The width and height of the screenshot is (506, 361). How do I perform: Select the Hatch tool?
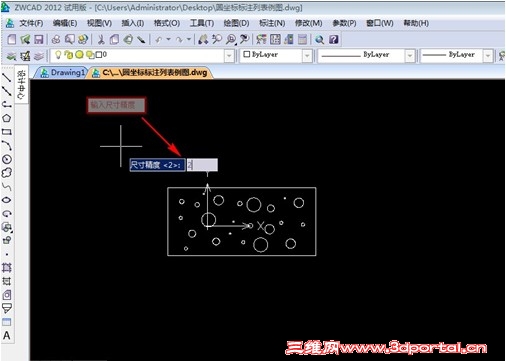(x=7, y=267)
